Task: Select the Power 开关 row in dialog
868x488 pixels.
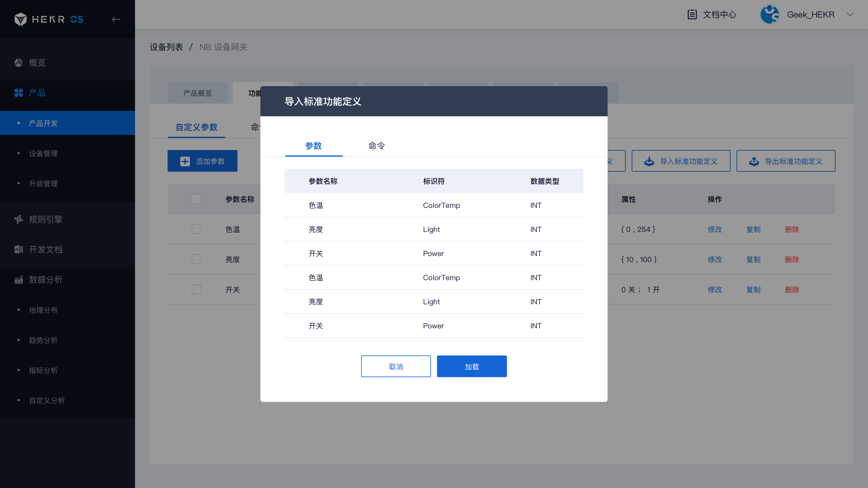Action: [433, 253]
